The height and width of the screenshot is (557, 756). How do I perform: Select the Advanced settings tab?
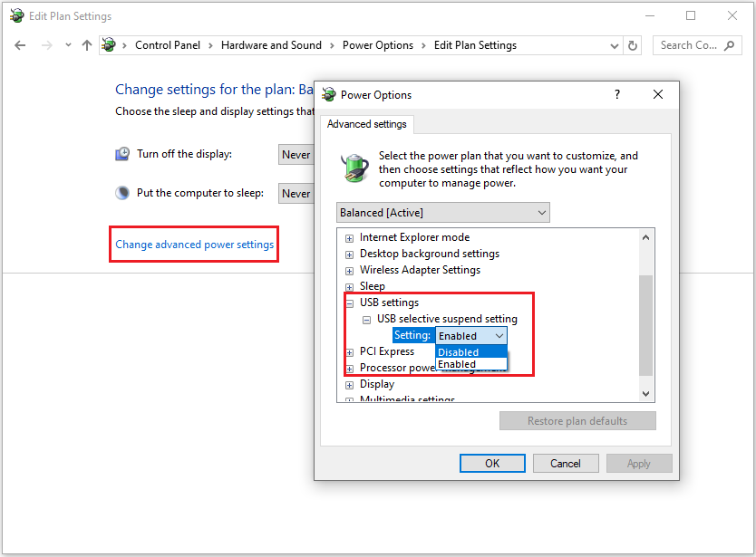click(x=367, y=124)
